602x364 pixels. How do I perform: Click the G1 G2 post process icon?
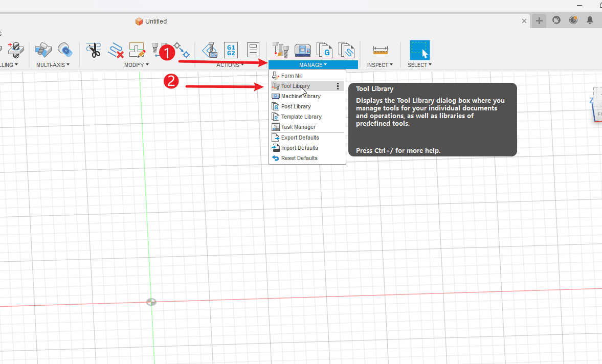point(231,50)
